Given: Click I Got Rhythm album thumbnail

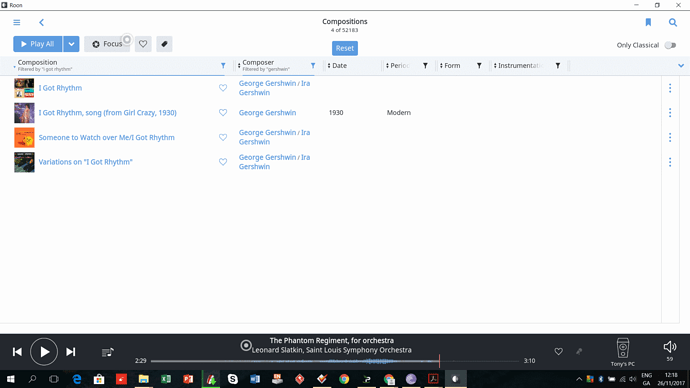Looking at the screenshot, I should pyautogui.click(x=24, y=88).
